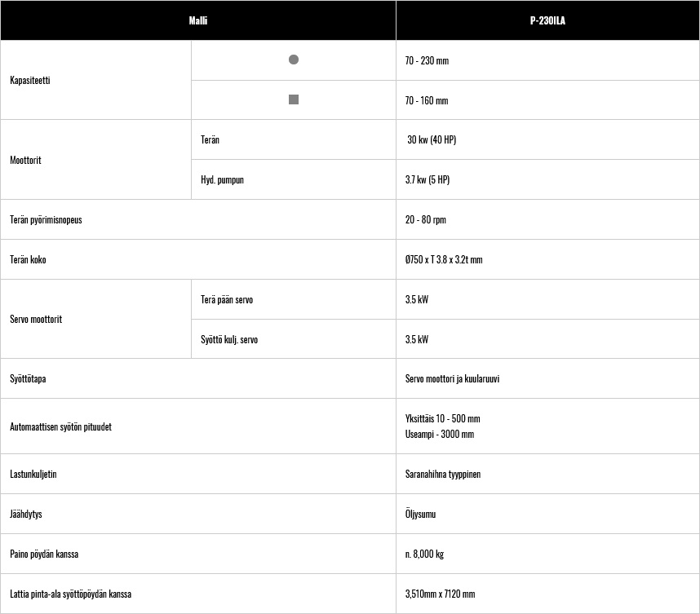Viewport: 700px width, 614px height.
Task: Select the P-230ILA column header
Action: [547, 20]
